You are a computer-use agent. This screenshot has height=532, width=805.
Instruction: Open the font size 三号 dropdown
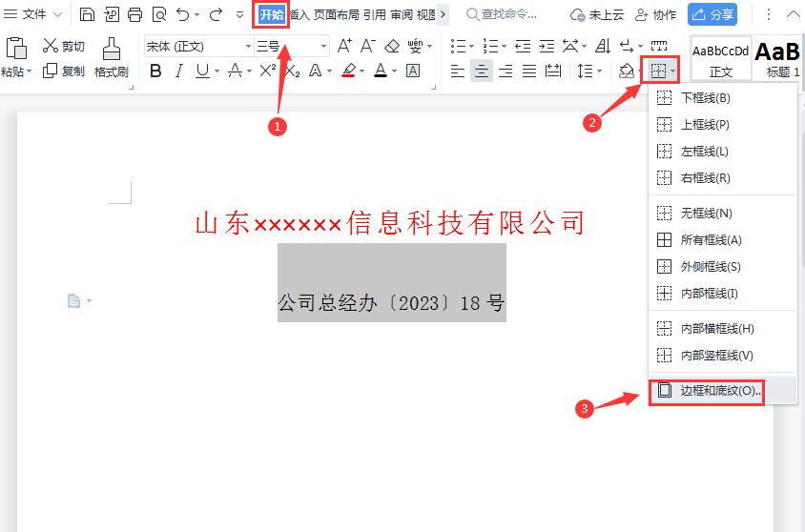pyautogui.click(x=323, y=47)
